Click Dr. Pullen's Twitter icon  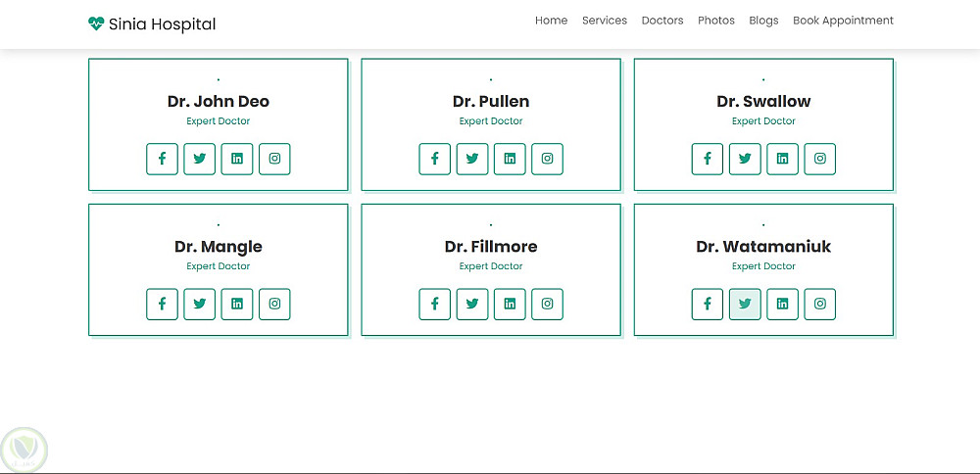point(472,159)
